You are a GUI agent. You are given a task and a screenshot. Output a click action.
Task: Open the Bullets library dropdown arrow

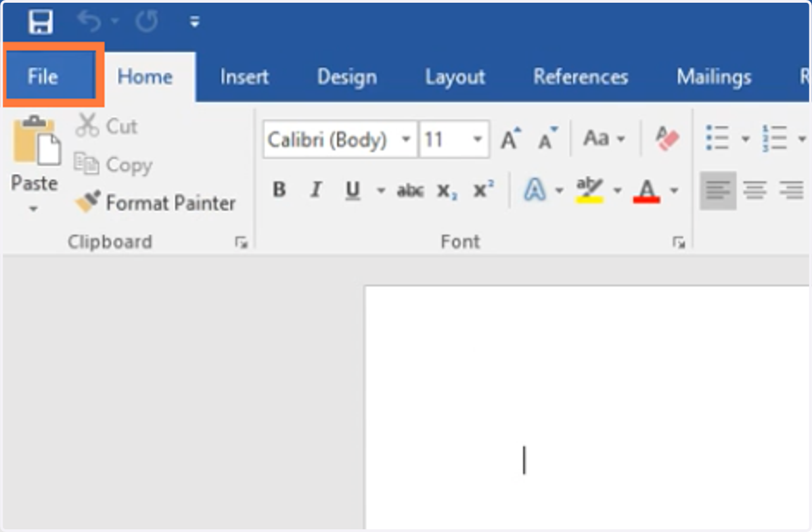click(x=746, y=139)
